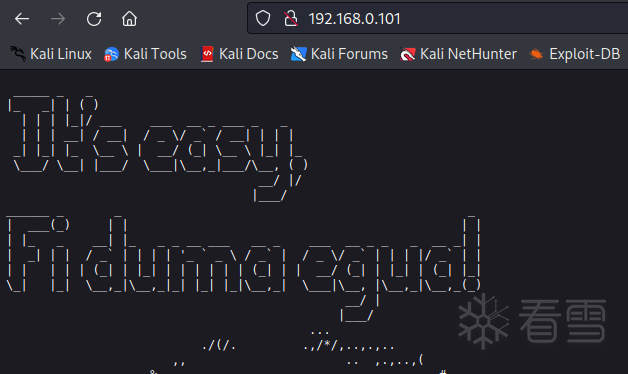Image resolution: width=628 pixels, height=374 pixels.
Task: Click the Kali Forums favicon
Action: point(298,54)
